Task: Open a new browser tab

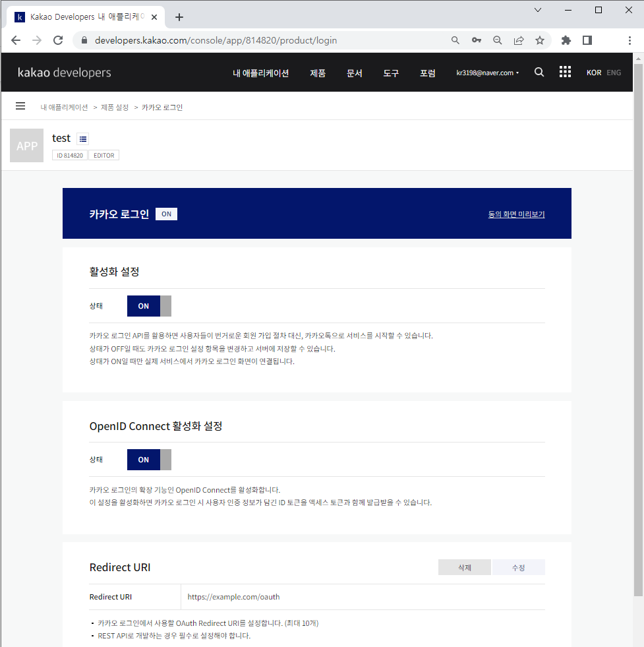Action: pos(179,17)
